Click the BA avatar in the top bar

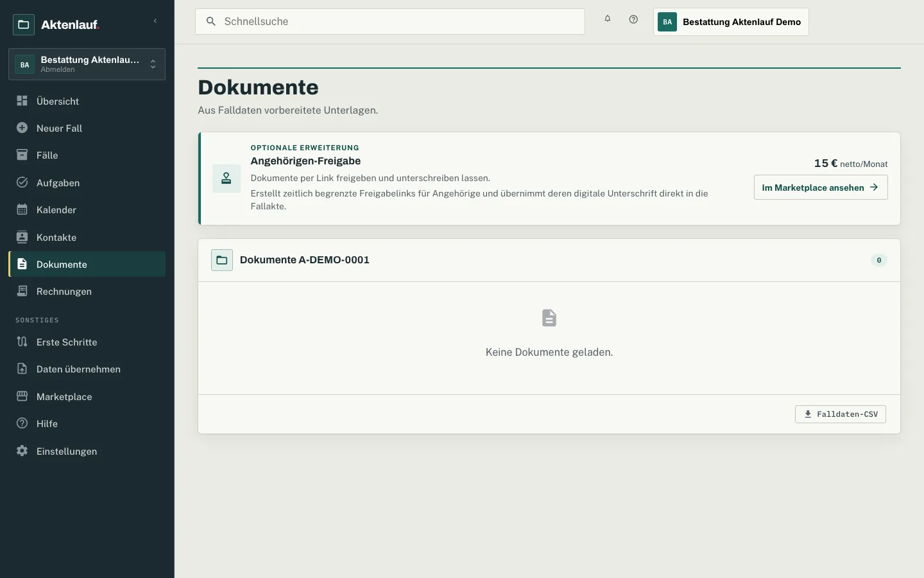(667, 22)
